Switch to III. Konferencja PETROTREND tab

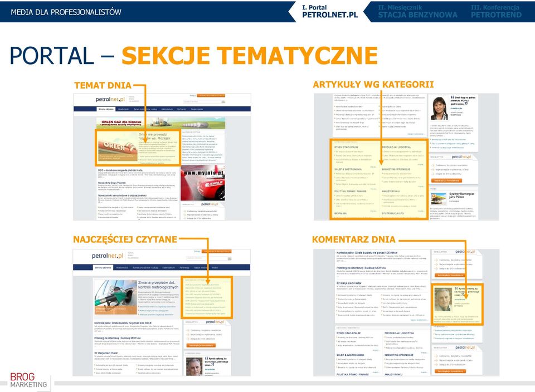pos(496,11)
